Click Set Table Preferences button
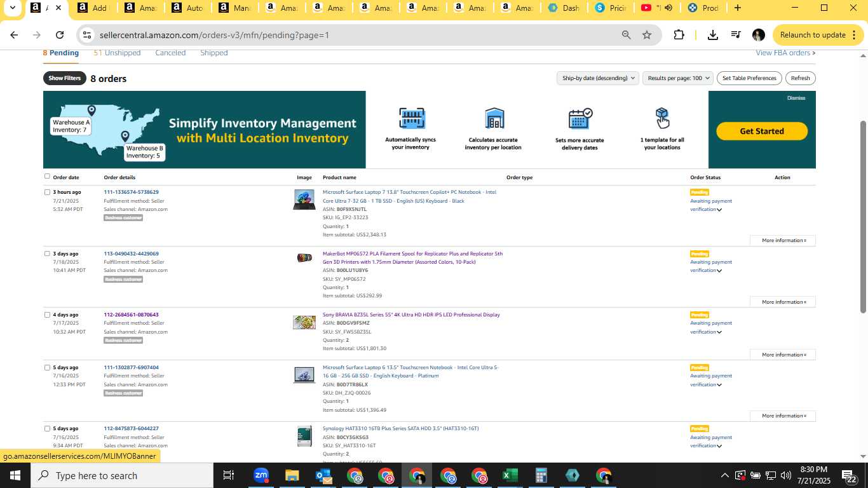This screenshot has width=868, height=488. 749,78
